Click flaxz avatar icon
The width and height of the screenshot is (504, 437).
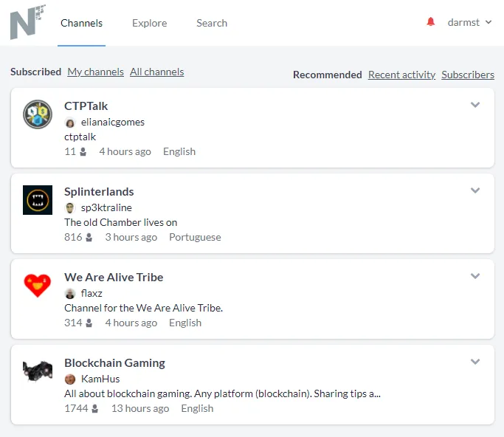click(70, 294)
